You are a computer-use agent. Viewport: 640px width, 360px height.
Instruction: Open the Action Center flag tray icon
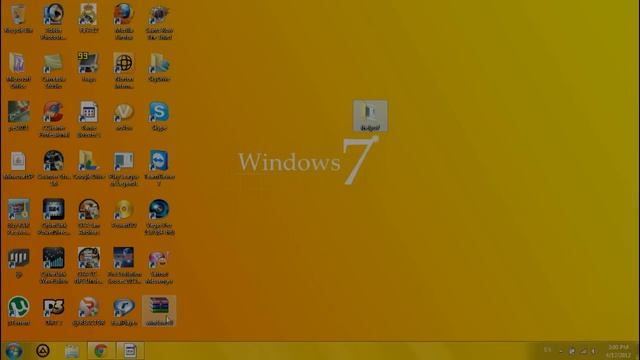pos(572,351)
